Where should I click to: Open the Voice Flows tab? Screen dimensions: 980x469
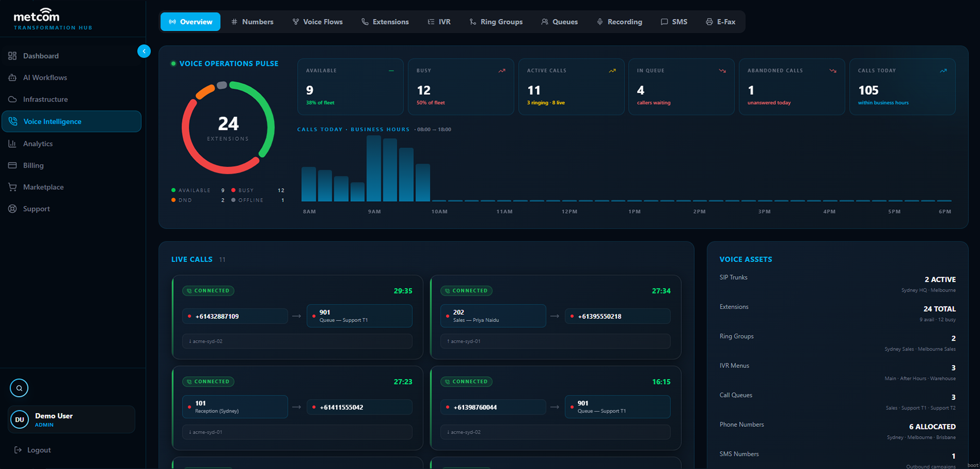click(x=317, y=22)
